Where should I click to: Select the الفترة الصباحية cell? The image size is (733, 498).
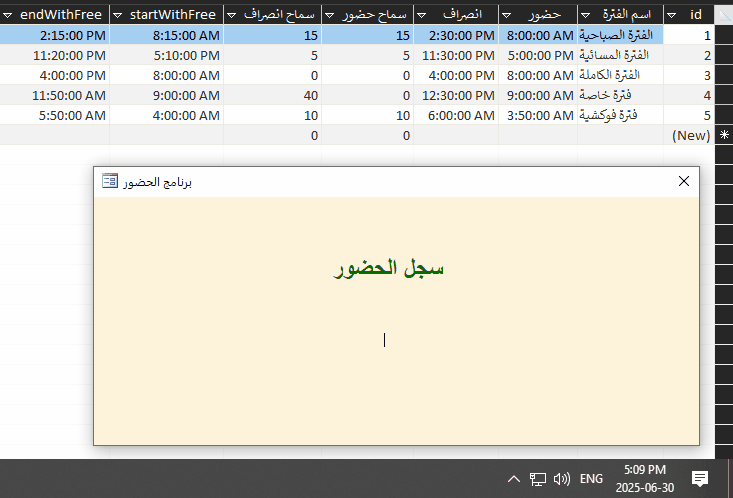[x=620, y=35]
